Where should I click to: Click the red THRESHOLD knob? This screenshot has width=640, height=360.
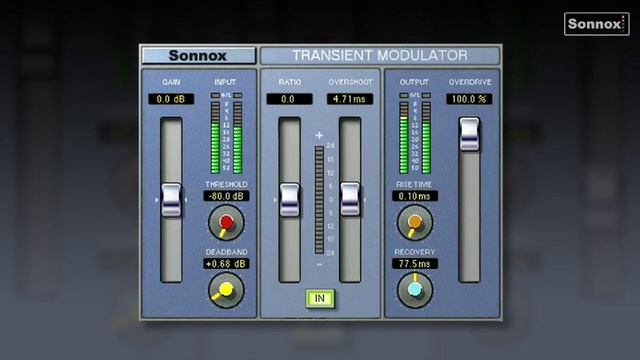point(227,223)
